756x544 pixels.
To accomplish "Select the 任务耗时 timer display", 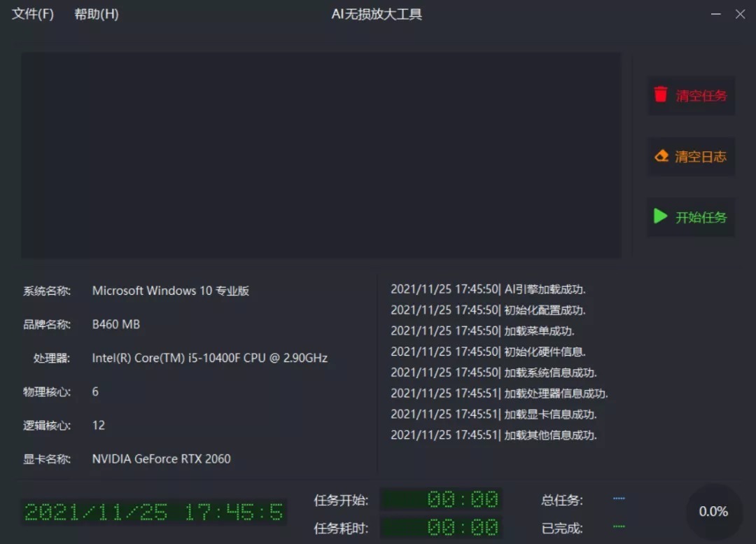I will point(441,526).
